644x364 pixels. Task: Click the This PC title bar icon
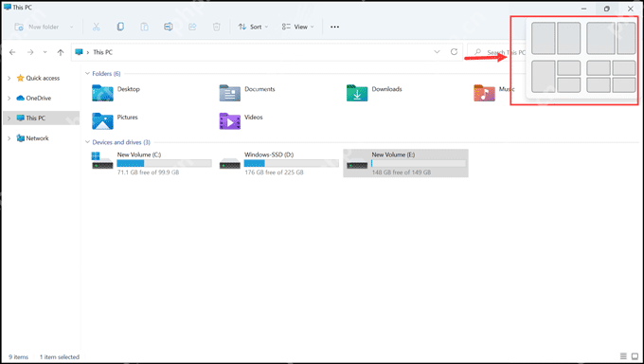(7, 7)
